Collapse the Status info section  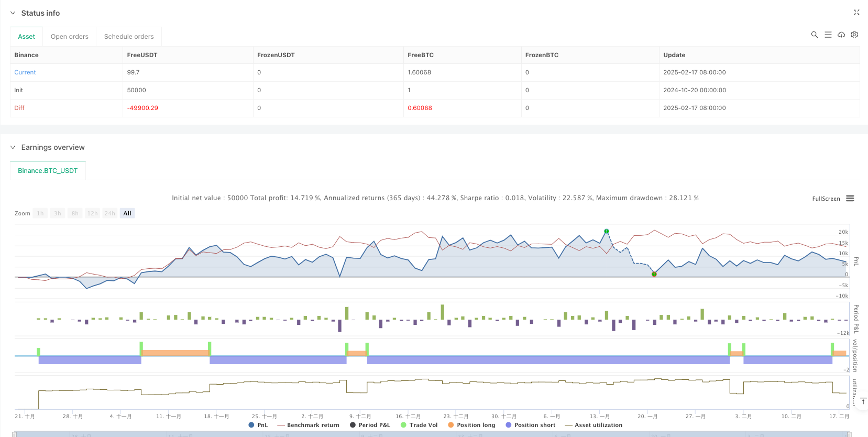[x=13, y=13]
